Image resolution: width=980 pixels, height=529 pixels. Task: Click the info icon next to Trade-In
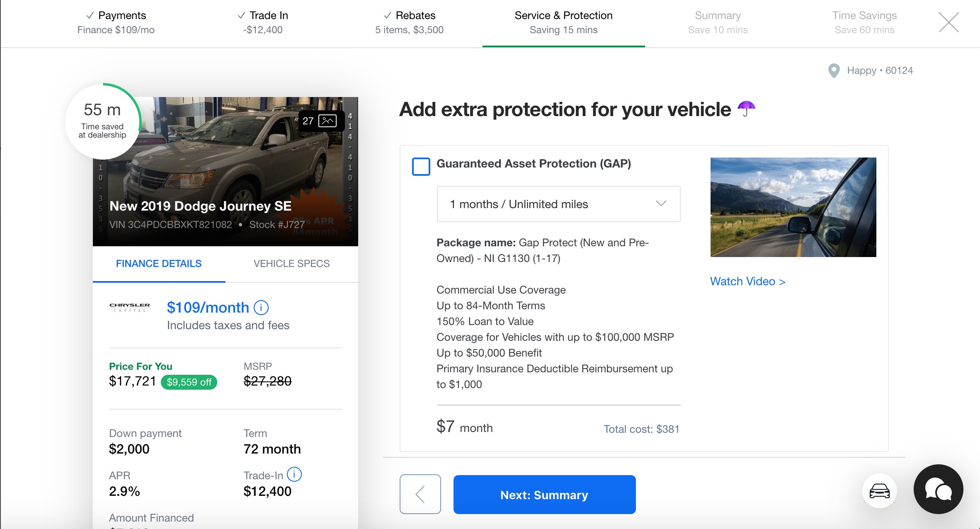(x=294, y=475)
